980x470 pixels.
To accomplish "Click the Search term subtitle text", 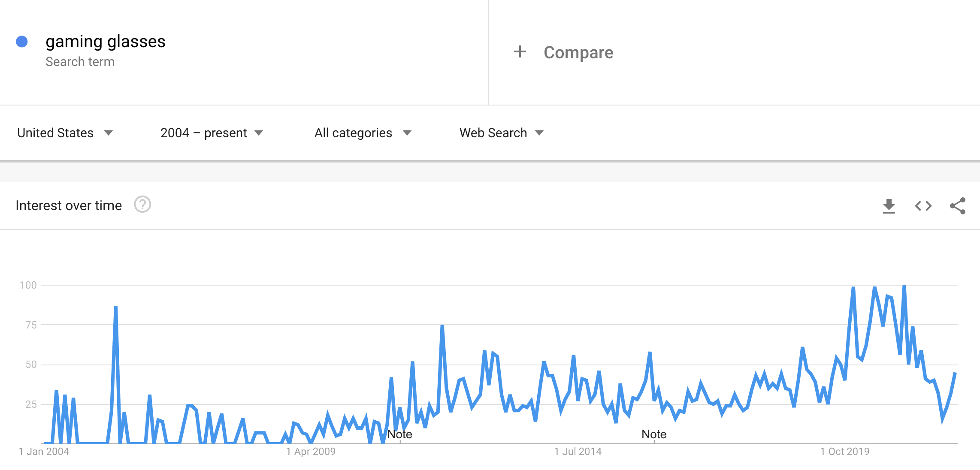I will (x=80, y=62).
